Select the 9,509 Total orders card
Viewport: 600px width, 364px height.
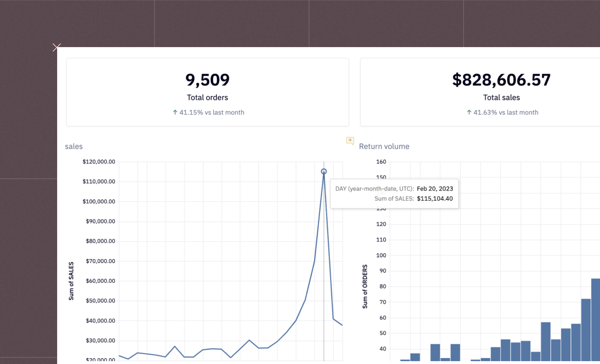coord(207,92)
